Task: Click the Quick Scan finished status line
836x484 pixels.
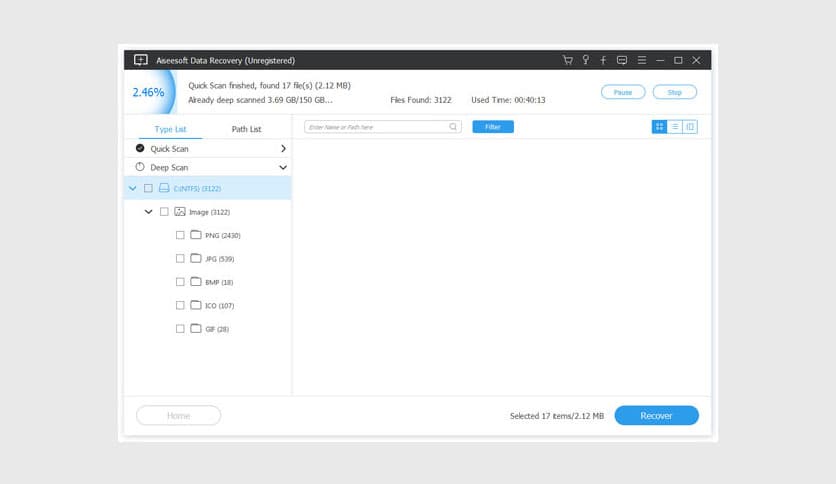Action: (269, 85)
